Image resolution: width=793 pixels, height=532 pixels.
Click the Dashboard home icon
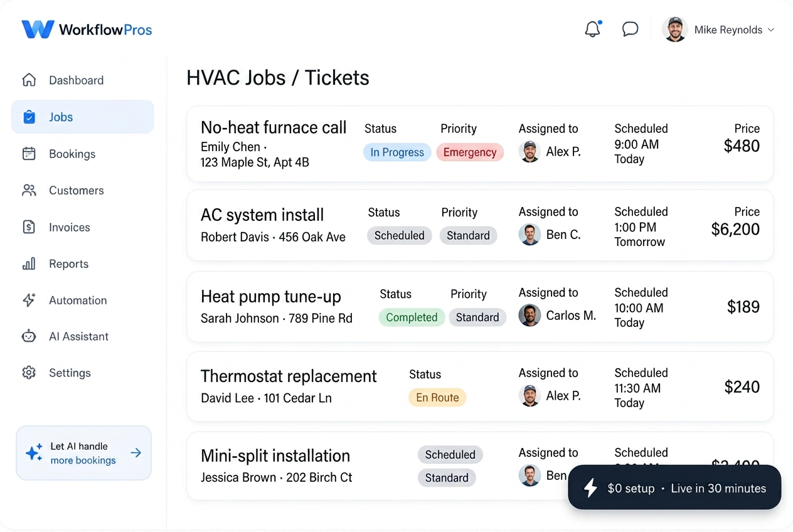tap(29, 80)
